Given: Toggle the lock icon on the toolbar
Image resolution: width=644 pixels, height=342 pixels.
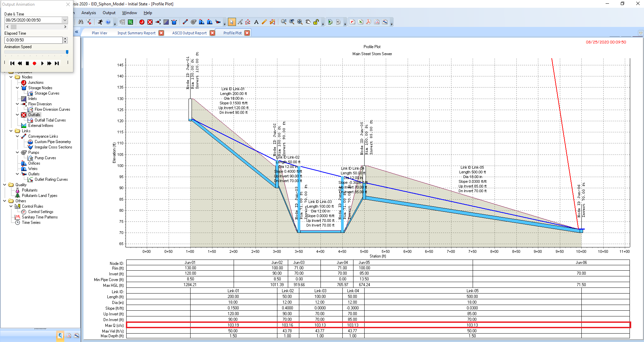Looking at the screenshot, I should pos(315,22).
